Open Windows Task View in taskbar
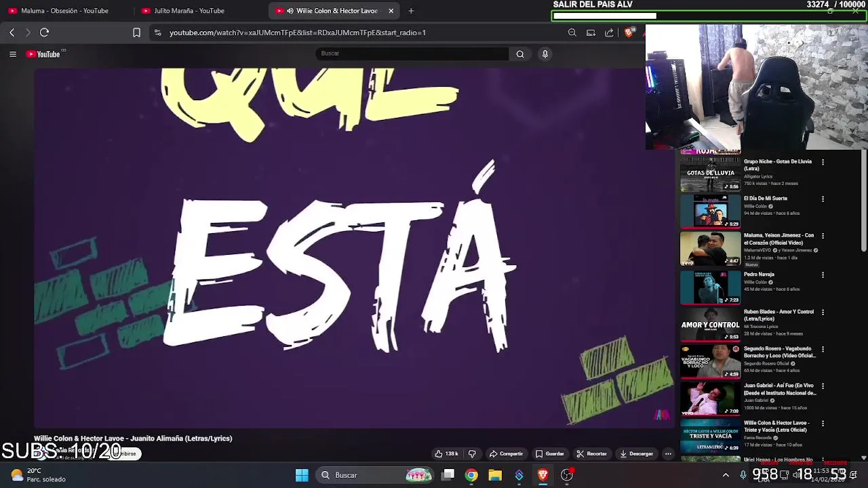This screenshot has height=488, width=868. point(448,475)
